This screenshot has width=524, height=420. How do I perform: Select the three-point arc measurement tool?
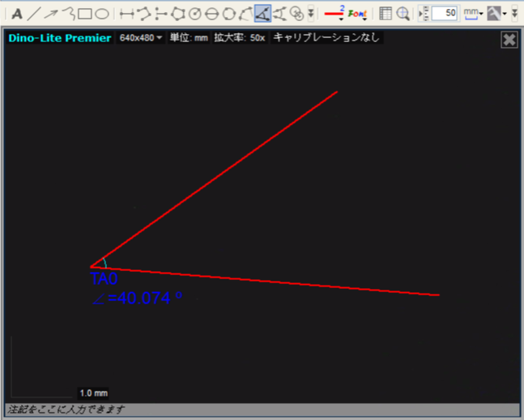[x=245, y=14]
